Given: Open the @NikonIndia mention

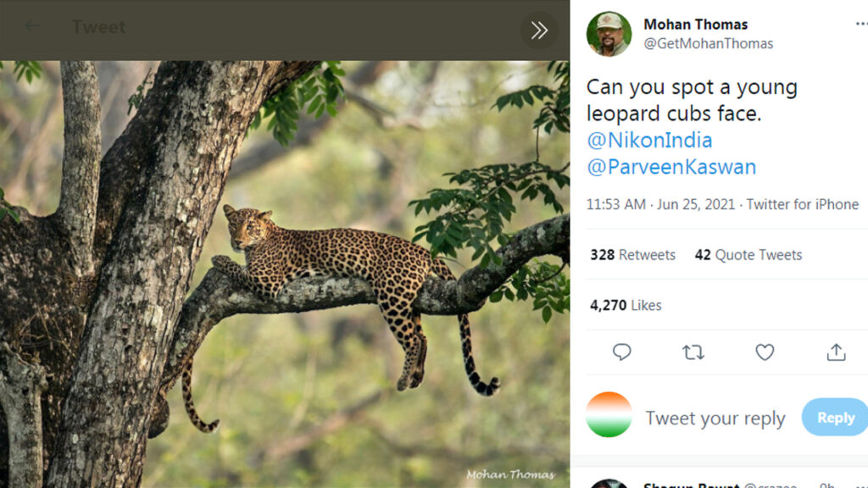Looking at the screenshot, I should [x=649, y=140].
